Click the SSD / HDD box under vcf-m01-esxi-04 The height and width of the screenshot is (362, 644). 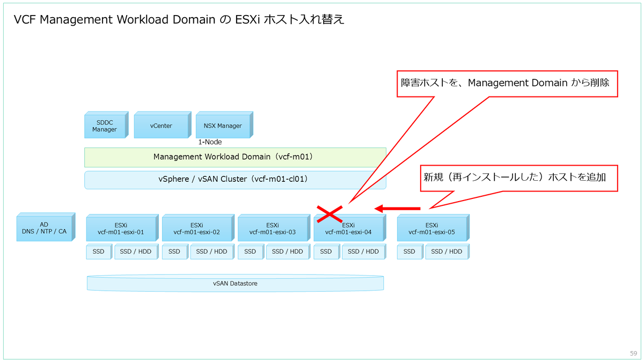[364, 252]
